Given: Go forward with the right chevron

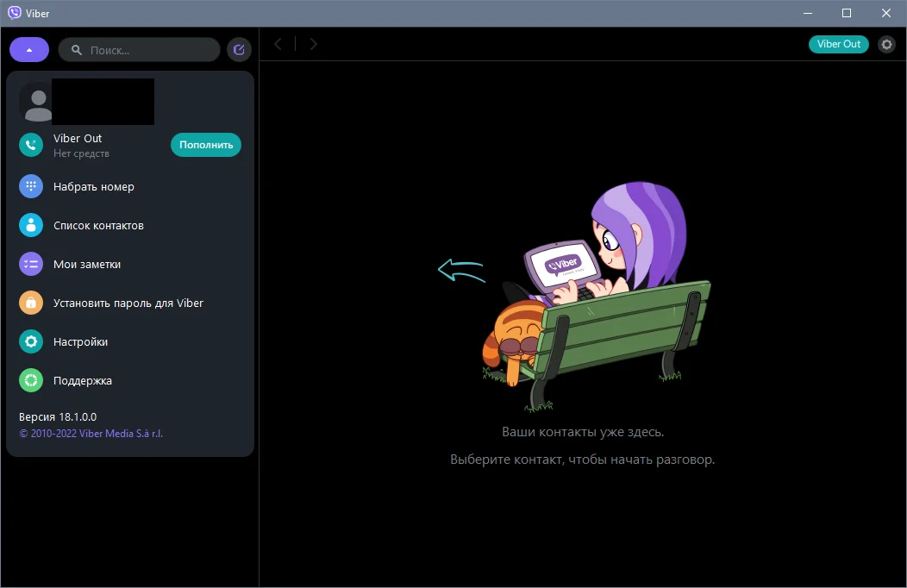Looking at the screenshot, I should coord(313,44).
